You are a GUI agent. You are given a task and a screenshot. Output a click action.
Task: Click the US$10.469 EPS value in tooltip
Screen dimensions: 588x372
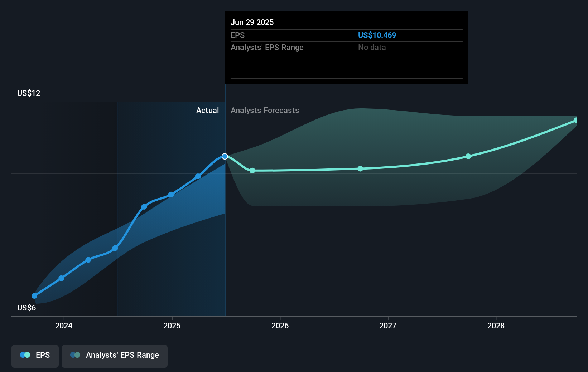(377, 35)
